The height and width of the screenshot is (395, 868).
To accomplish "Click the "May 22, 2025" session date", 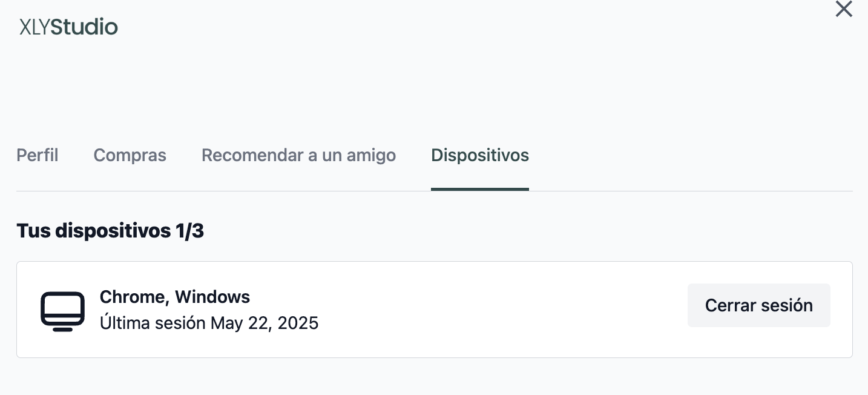I will click(x=265, y=323).
